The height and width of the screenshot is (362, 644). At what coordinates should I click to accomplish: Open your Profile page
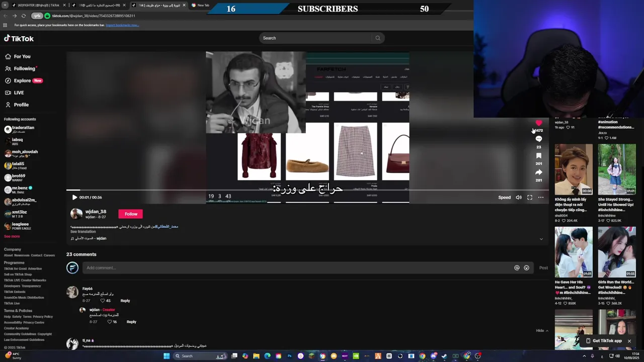coord(17,105)
